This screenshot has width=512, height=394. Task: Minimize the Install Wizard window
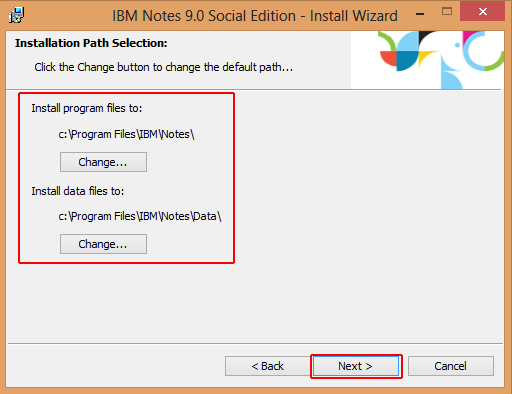click(420, 14)
